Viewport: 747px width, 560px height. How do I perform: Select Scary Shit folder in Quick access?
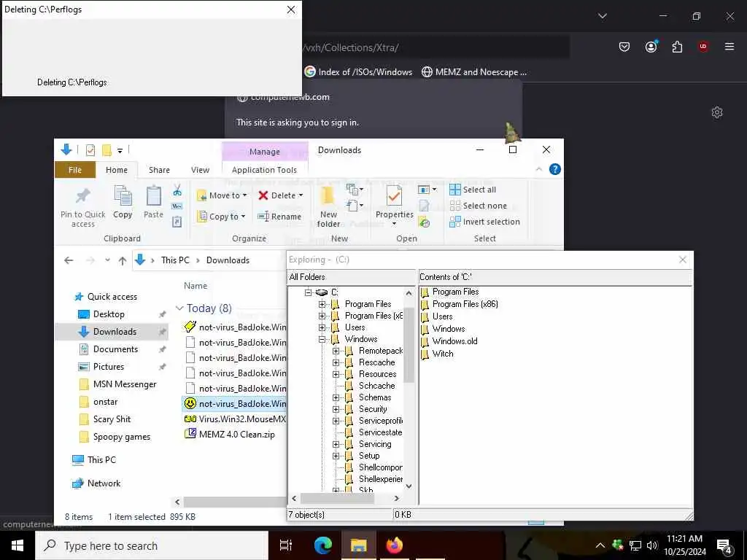coord(112,419)
